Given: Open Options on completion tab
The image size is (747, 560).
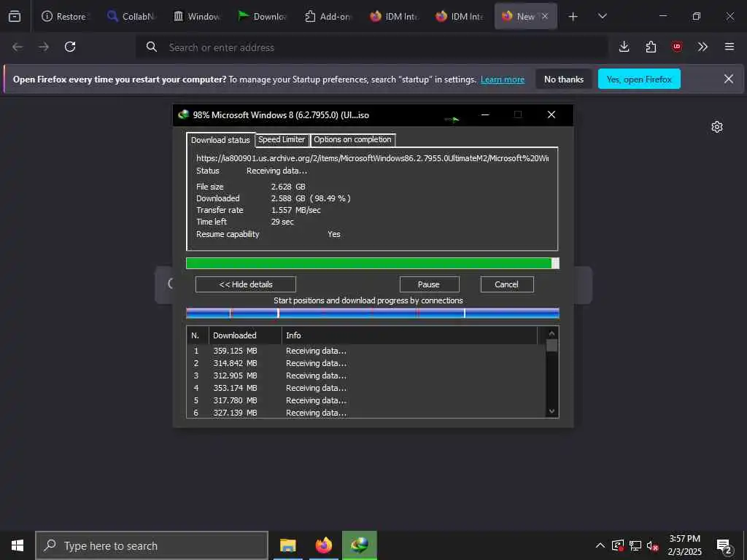Looking at the screenshot, I should (x=352, y=139).
